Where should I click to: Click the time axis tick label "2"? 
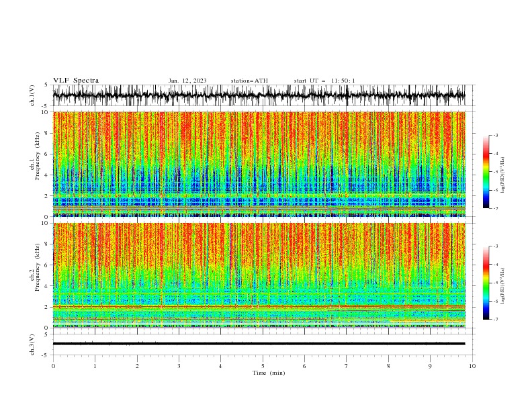(137, 366)
